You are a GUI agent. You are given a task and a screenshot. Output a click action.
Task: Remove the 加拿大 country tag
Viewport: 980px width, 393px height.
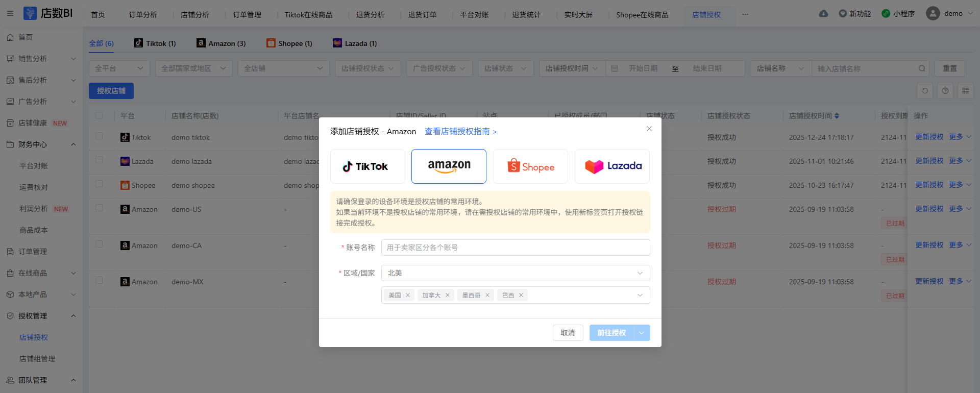(x=448, y=295)
